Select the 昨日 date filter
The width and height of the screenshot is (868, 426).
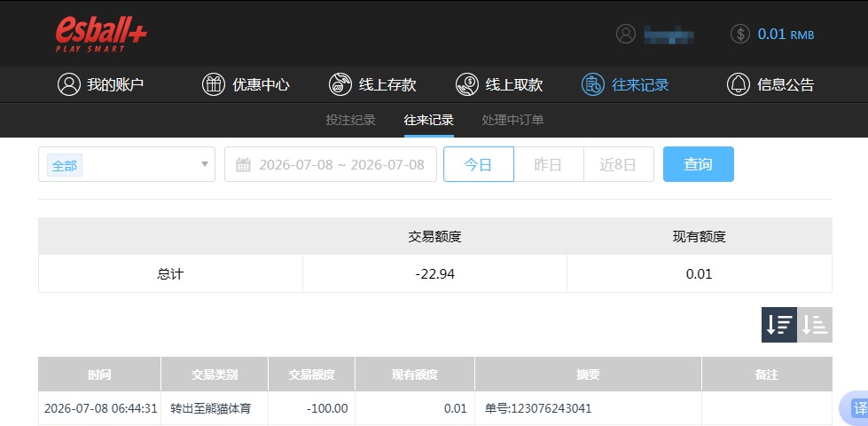[x=549, y=164]
